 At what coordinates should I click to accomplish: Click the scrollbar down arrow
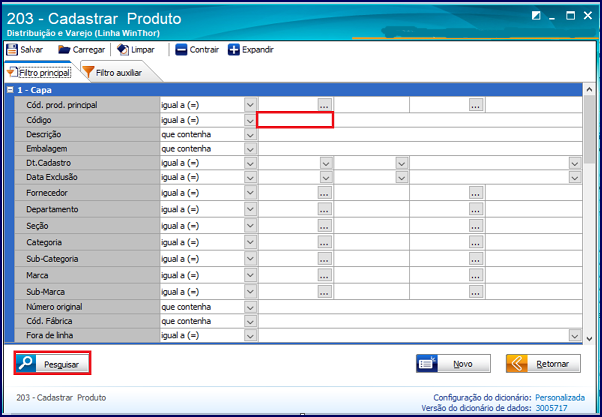(589, 338)
